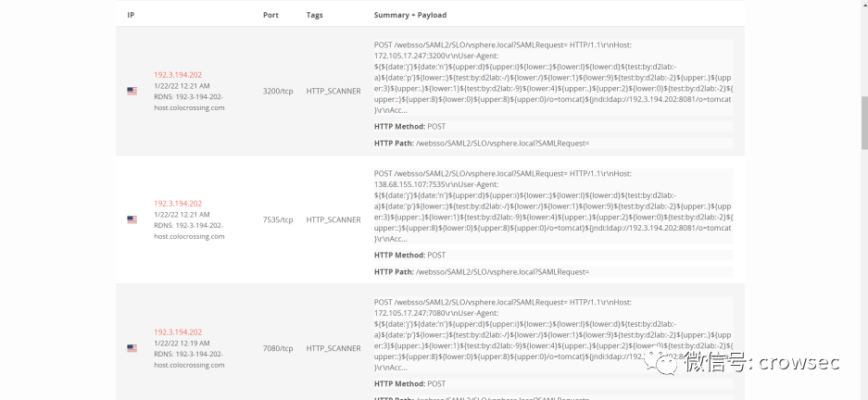The height and width of the screenshot is (400, 868).
Task: Click the page's vertical scrollbar thumb
Action: [864, 123]
